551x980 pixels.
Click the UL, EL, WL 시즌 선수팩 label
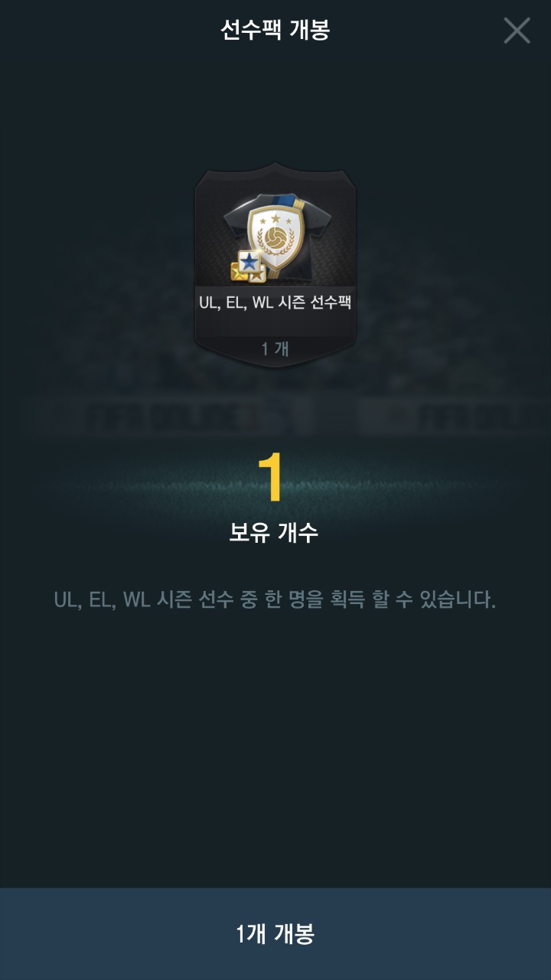[x=275, y=302]
